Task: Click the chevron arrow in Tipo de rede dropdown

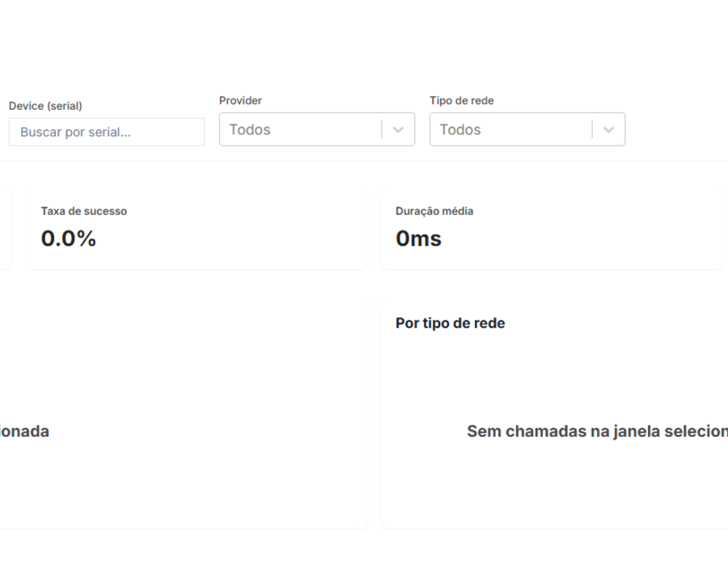Action: 608,130
